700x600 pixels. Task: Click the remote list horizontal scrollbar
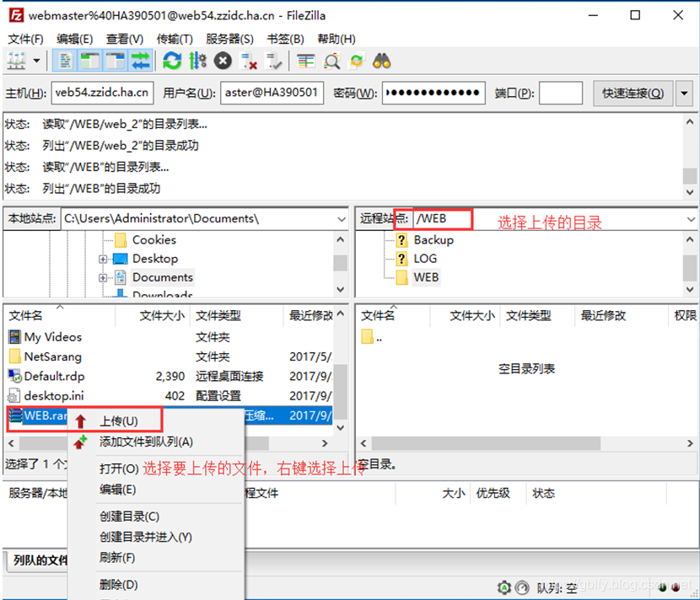pos(486,443)
